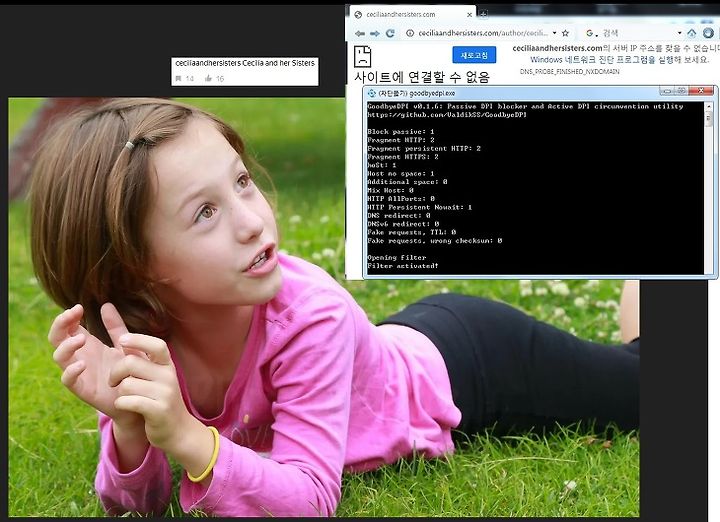This screenshot has width=720, height=522.
Task: Select the github.com/ValdikSS/GoodbyeDPI URL line in console
Action: coord(447,115)
